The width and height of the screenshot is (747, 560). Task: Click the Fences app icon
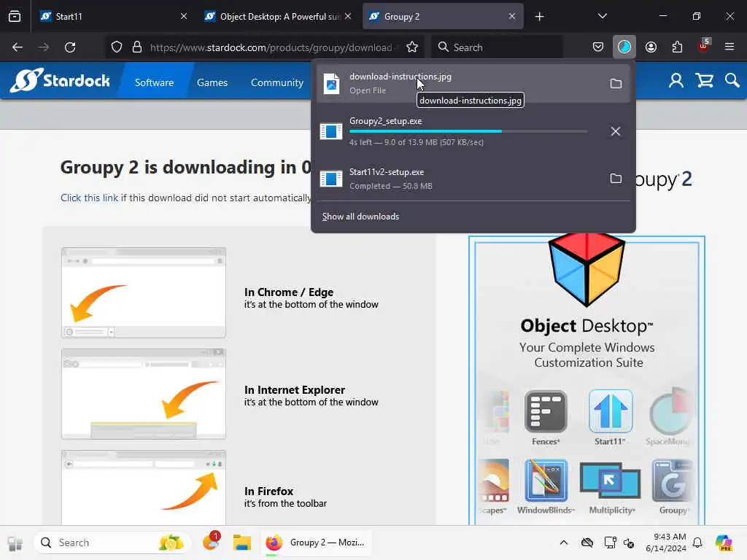(546, 411)
